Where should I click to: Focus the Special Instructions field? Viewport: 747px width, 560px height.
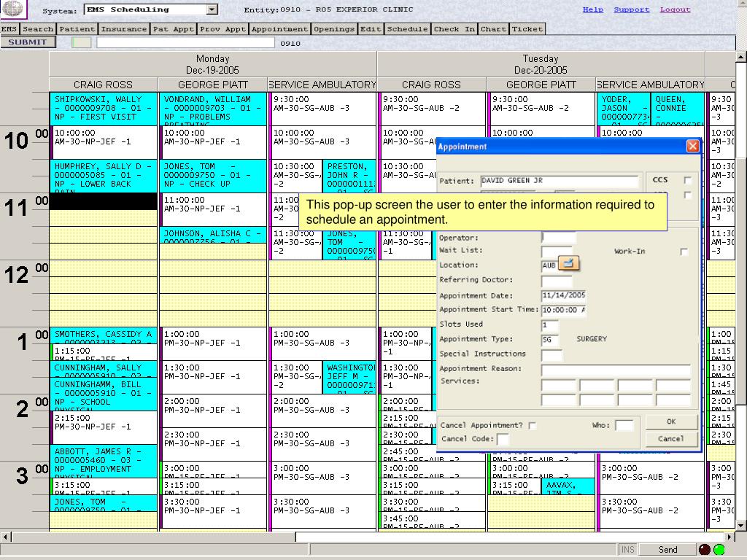pyautogui.click(x=551, y=354)
